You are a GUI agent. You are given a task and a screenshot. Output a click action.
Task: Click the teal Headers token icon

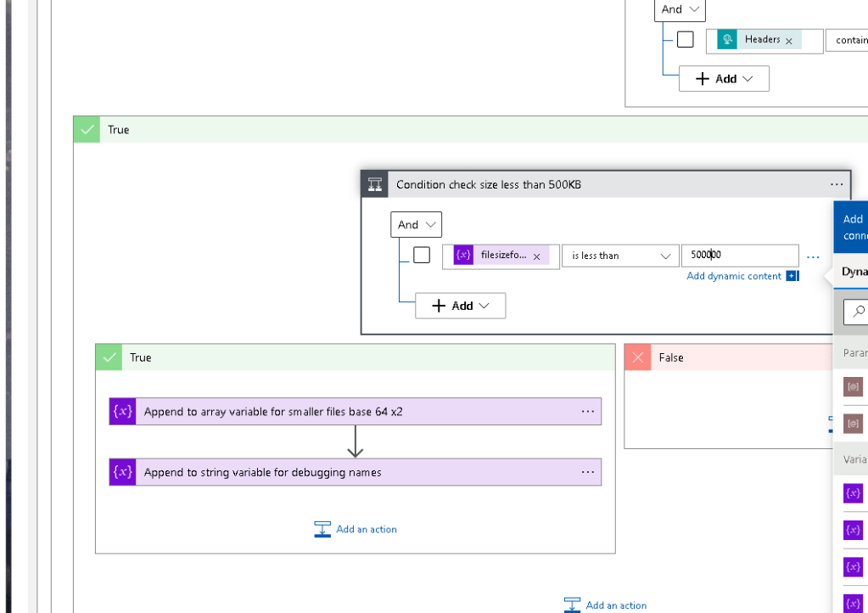point(727,39)
